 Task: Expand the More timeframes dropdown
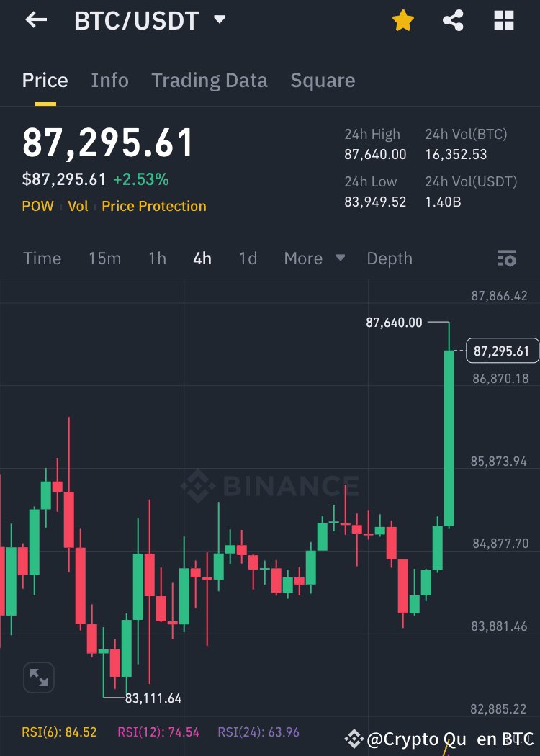314,258
